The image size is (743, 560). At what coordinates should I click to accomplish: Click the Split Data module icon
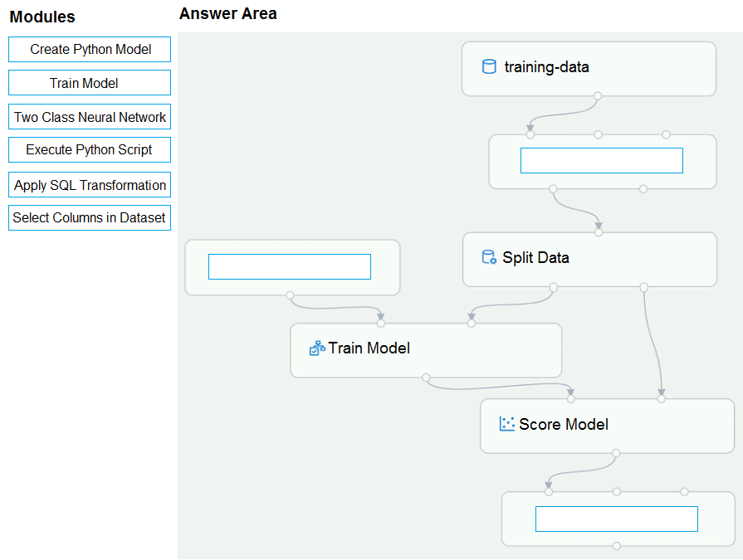(x=488, y=257)
